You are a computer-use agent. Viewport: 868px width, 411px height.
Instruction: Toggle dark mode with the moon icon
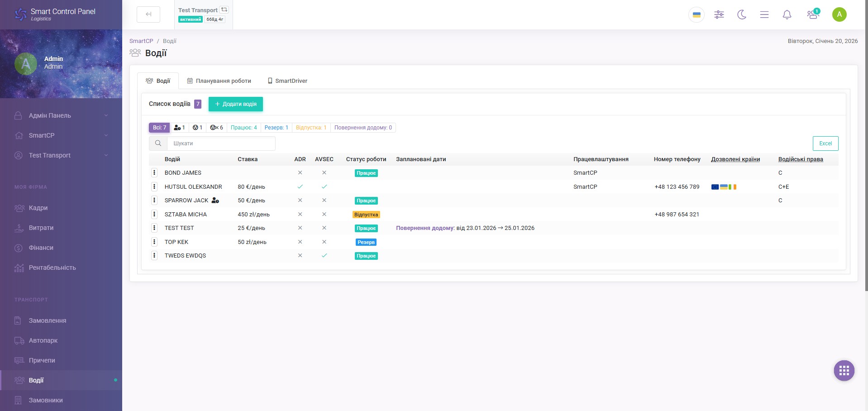point(742,14)
